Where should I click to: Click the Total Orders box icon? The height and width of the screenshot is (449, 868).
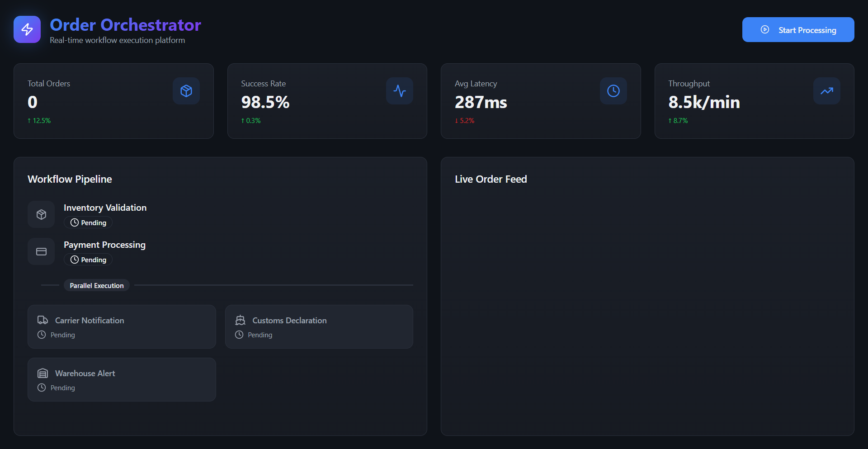click(186, 91)
